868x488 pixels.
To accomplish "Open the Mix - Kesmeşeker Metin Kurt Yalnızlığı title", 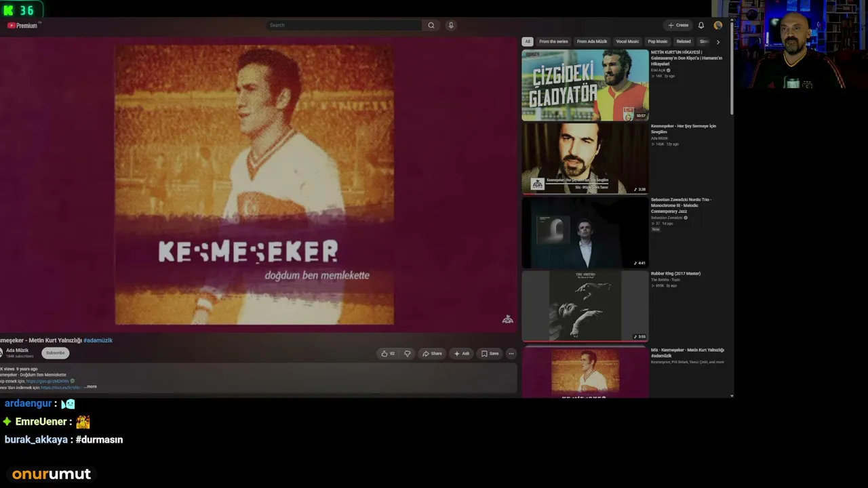I will pyautogui.click(x=688, y=352).
